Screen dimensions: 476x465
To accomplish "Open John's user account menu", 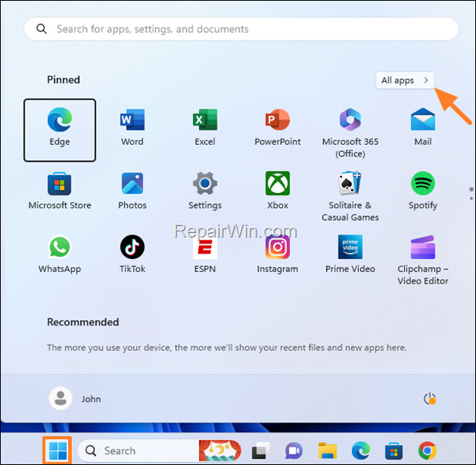I will click(x=75, y=398).
